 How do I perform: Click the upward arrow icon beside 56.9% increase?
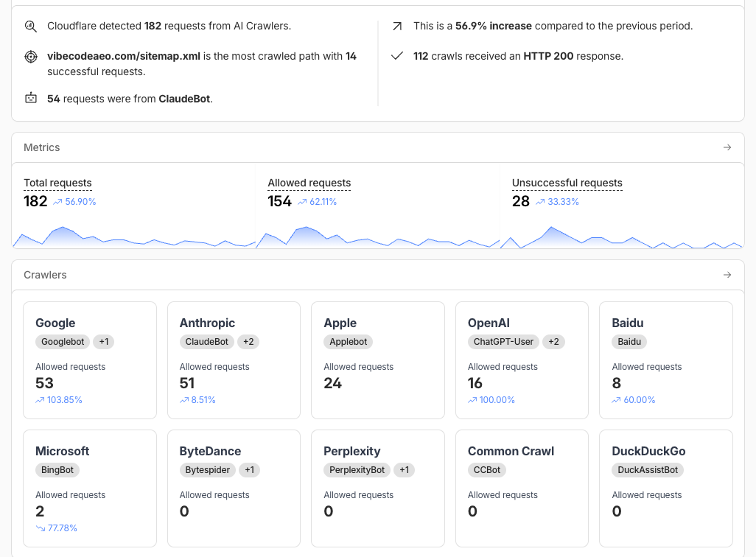pos(397,26)
